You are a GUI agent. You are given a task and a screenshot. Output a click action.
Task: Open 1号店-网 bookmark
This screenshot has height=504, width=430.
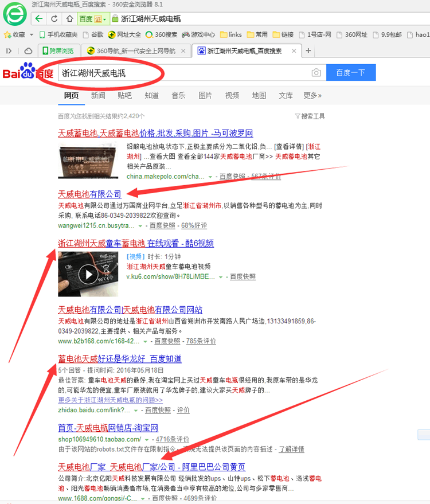pyautogui.click(x=315, y=35)
